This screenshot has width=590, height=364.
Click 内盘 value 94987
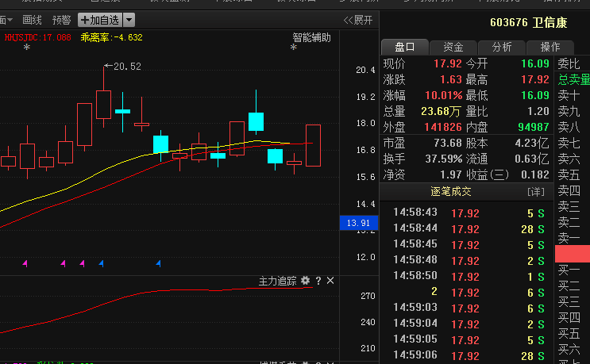click(534, 127)
